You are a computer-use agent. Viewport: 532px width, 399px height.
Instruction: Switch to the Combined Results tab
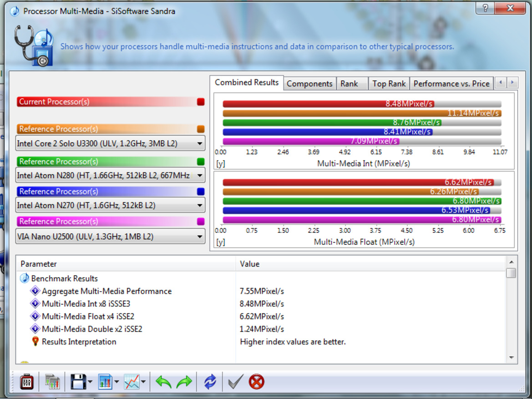pyautogui.click(x=247, y=82)
